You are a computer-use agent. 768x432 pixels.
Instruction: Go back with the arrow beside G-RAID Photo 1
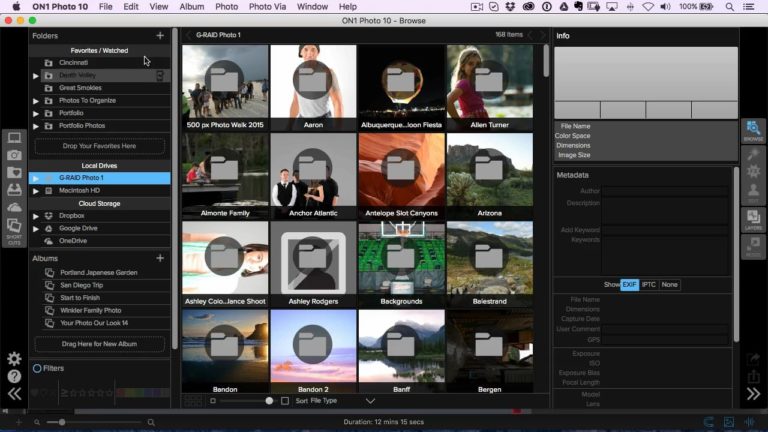[x=188, y=35]
